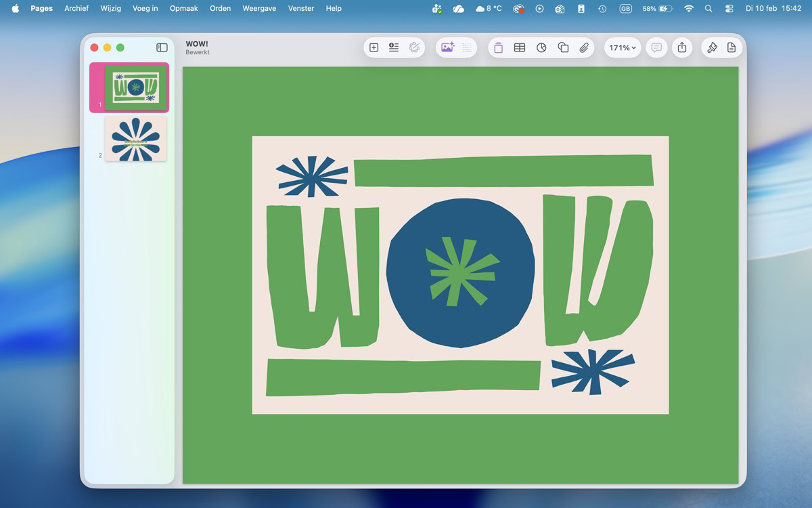This screenshot has height=508, width=812.
Task: Open the Opmaak menu
Action: (184, 9)
